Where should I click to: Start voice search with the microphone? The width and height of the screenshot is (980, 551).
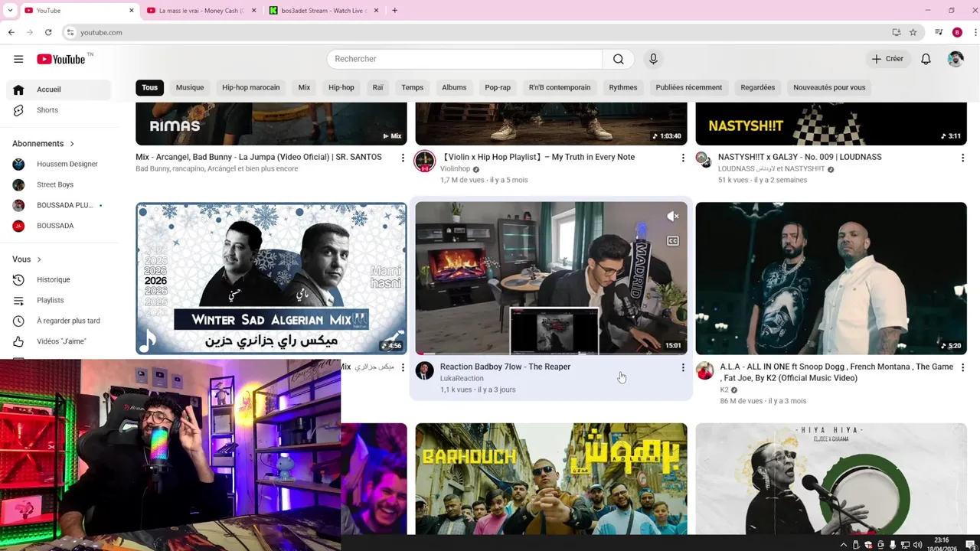(653, 59)
